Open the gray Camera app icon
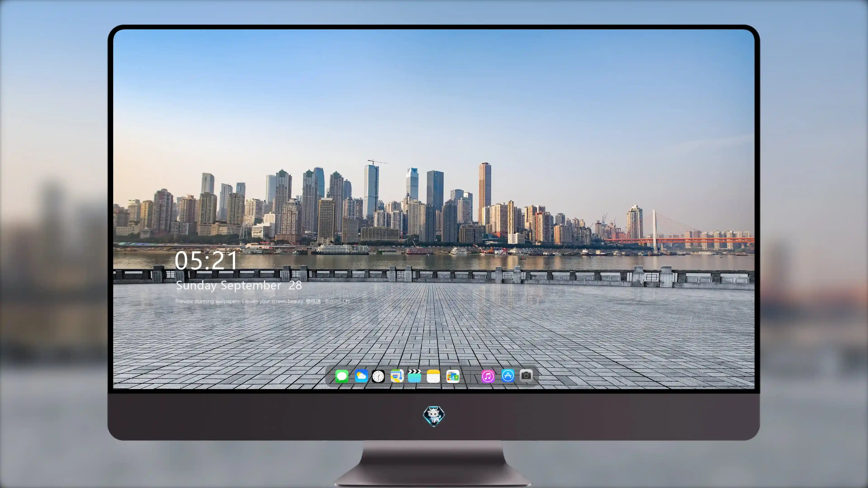 coord(526,375)
